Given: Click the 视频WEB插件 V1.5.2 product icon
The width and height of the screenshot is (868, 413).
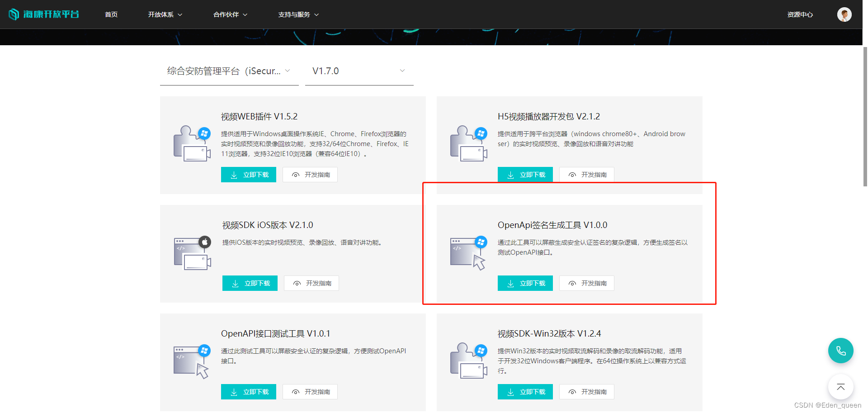Looking at the screenshot, I should (x=192, y=143).
